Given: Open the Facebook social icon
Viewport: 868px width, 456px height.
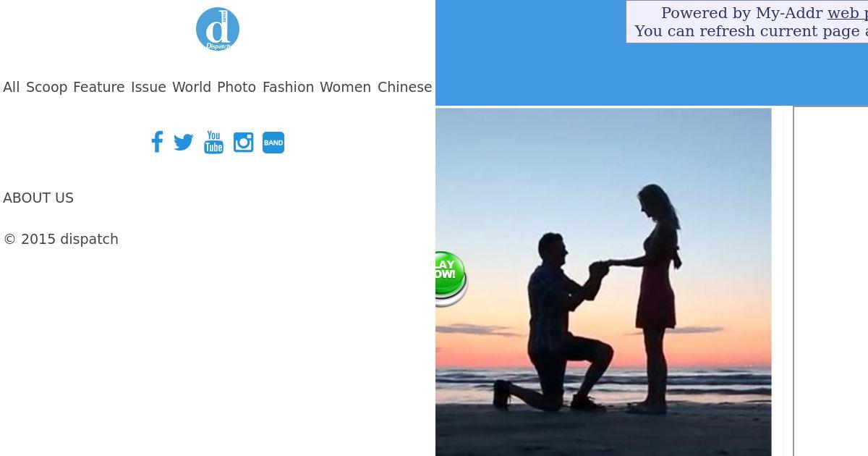Looking at the screenshot, I should pyautogui.click(x=157, y=142).
